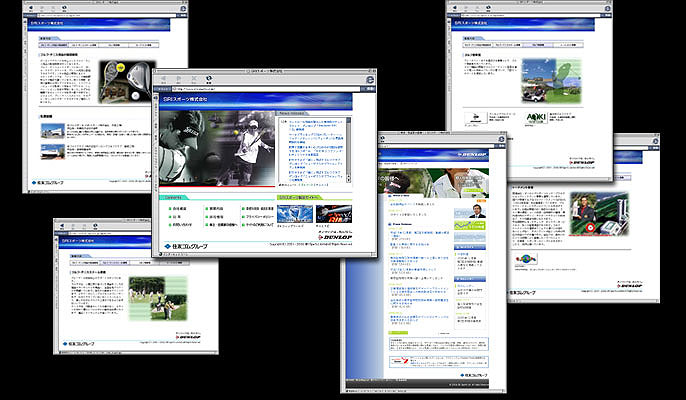686x400 pixels.
Task: Select the third sub-tab in the top-right window
Action: [538, 45]
